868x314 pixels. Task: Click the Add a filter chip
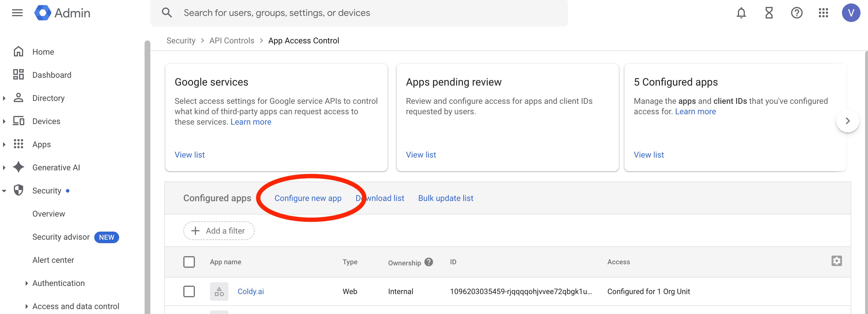coord(219,231)
